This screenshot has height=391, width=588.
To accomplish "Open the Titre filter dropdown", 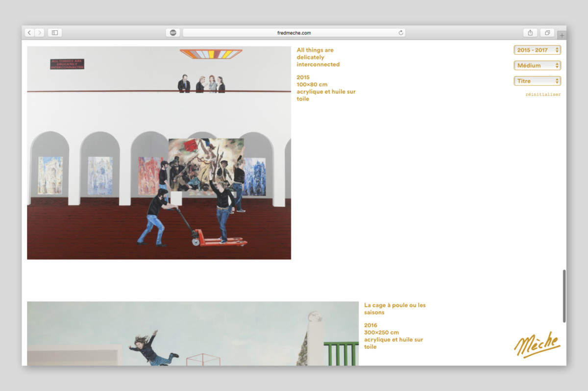I will pyautogui.click(x=537, y=81).
